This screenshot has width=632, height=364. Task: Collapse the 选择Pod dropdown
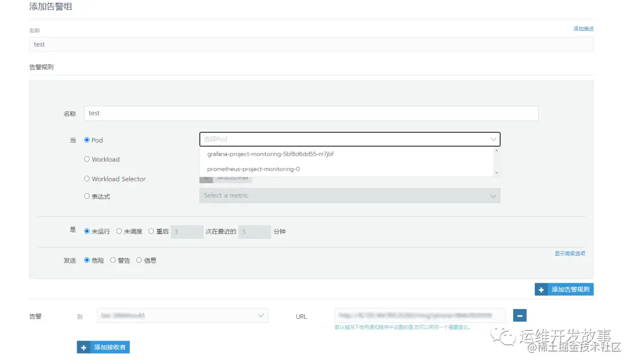pos(493,139)
